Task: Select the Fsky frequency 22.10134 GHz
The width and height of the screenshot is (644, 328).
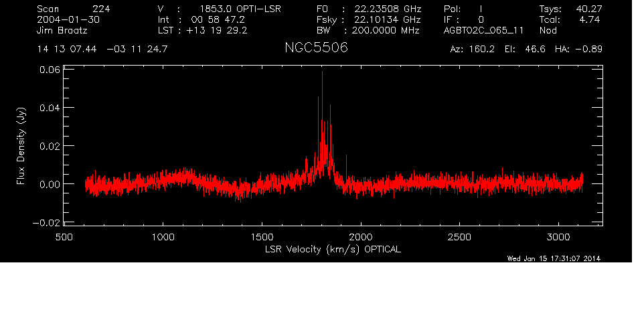Action: tap(388, 19)
